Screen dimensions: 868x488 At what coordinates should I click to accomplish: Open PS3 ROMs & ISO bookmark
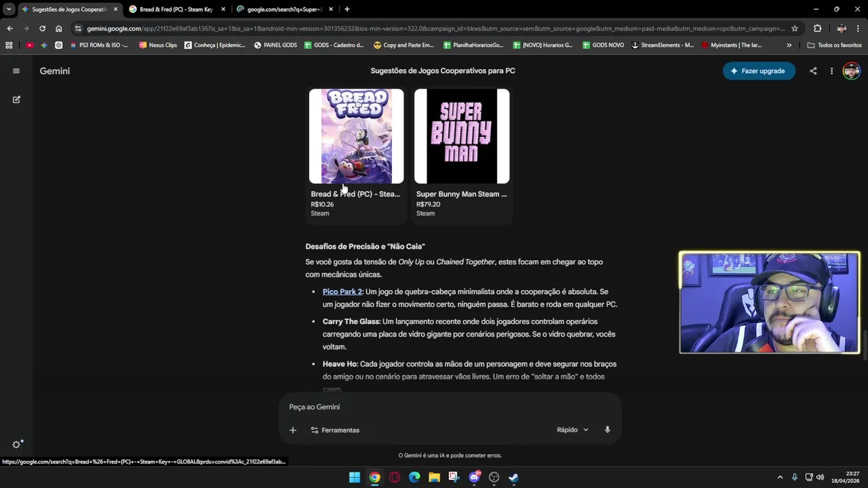pyautogui.click(x=98, y=45)
